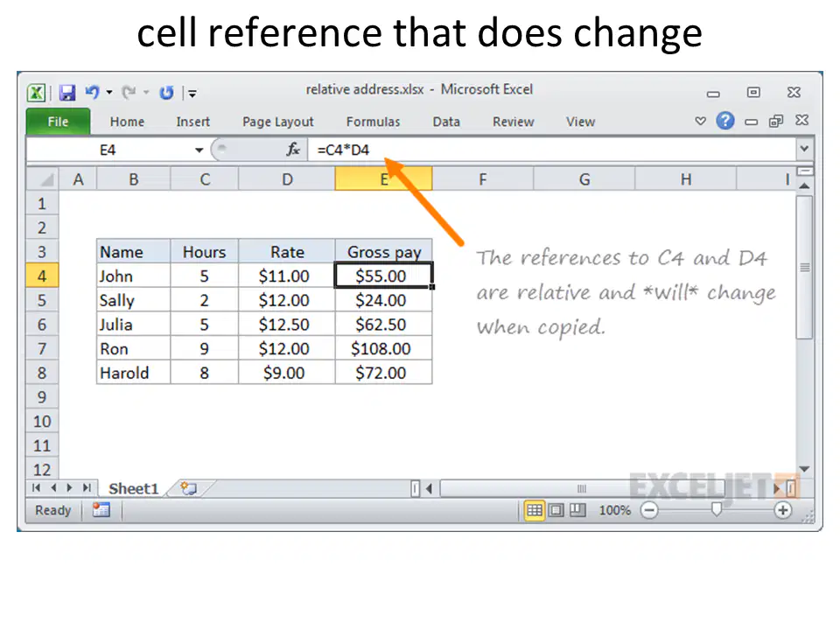Viewport: 840px width, 630px height.
Task: Click the Name Box showing E4
Action: coord(108,150)
